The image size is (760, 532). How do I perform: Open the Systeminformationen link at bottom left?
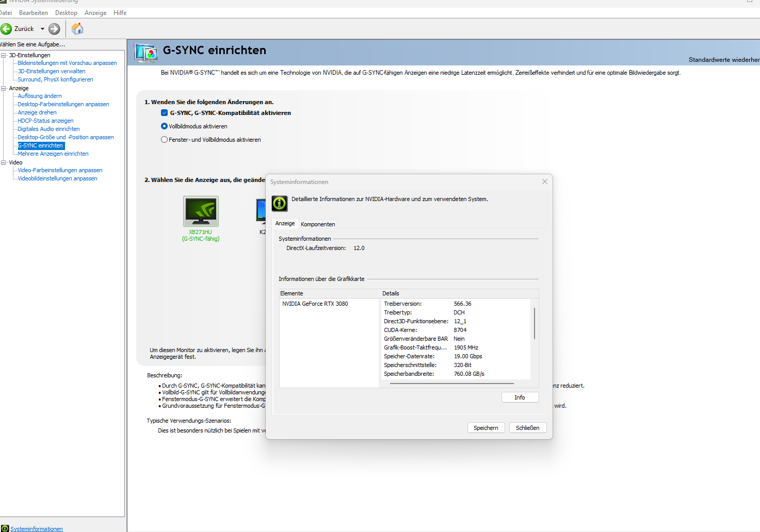(x=37, y=529)
